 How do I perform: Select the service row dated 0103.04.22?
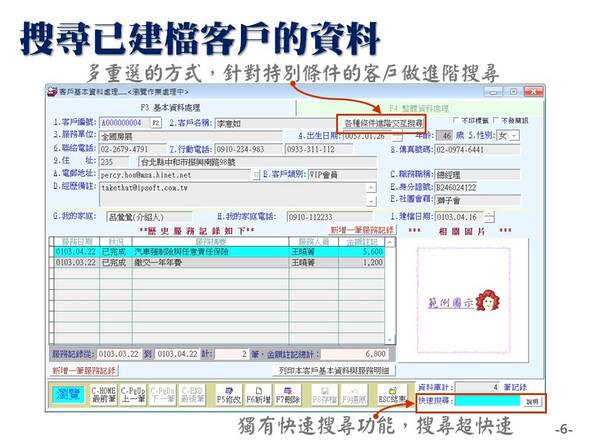click(x=220, y=252)
